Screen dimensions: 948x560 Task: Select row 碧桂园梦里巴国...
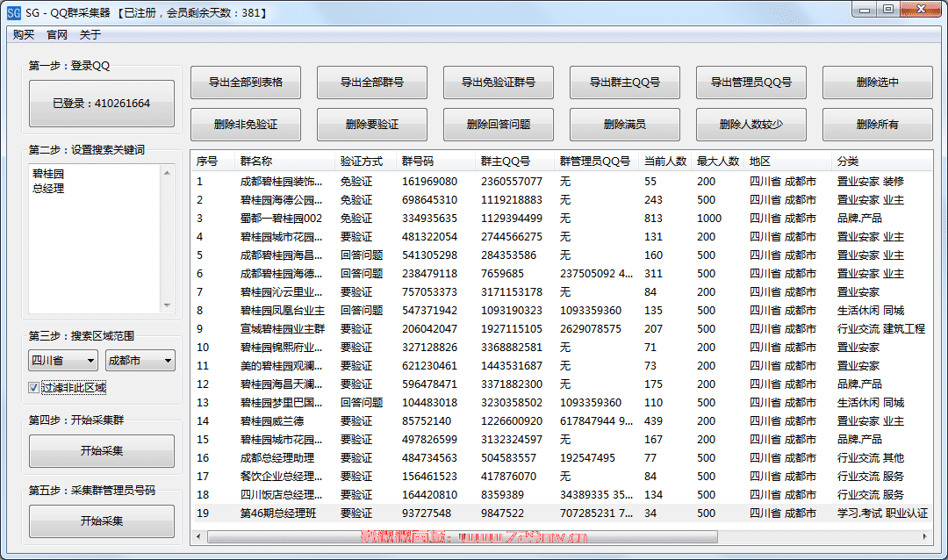click(x=563, y=403)
